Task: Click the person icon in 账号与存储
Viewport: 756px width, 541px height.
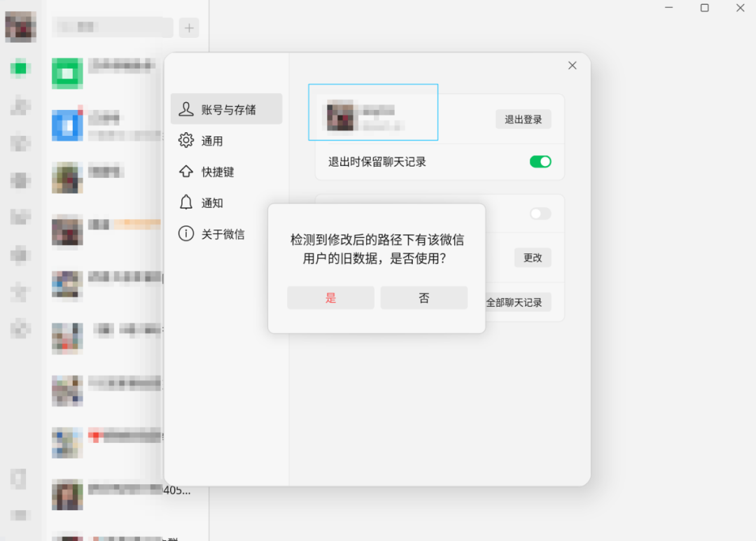Action: click(186, 109)
